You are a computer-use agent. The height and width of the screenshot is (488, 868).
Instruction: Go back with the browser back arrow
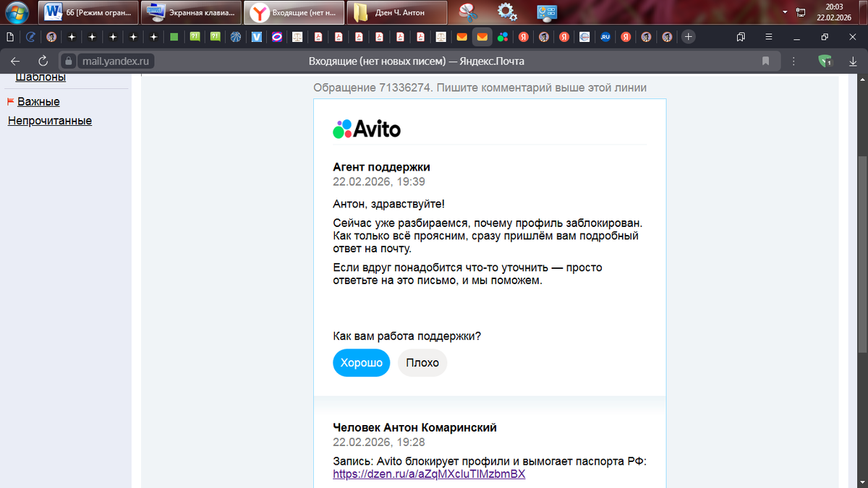pos(15,61)
